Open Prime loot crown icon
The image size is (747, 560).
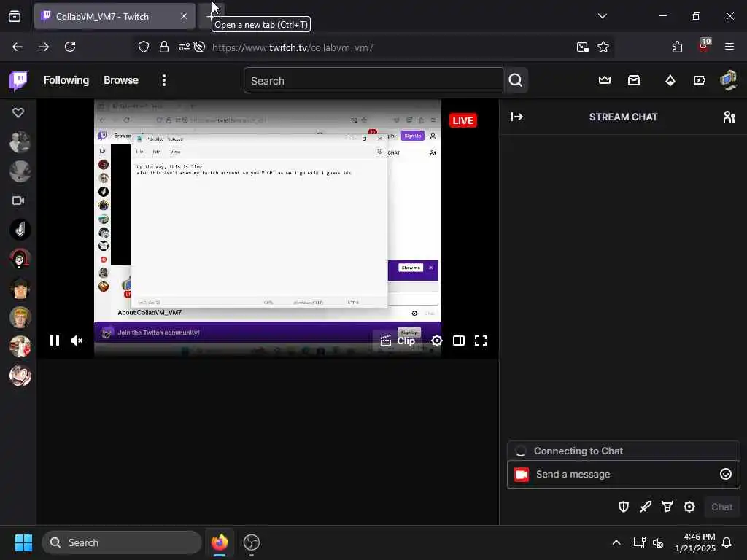(x=605, y=80)
